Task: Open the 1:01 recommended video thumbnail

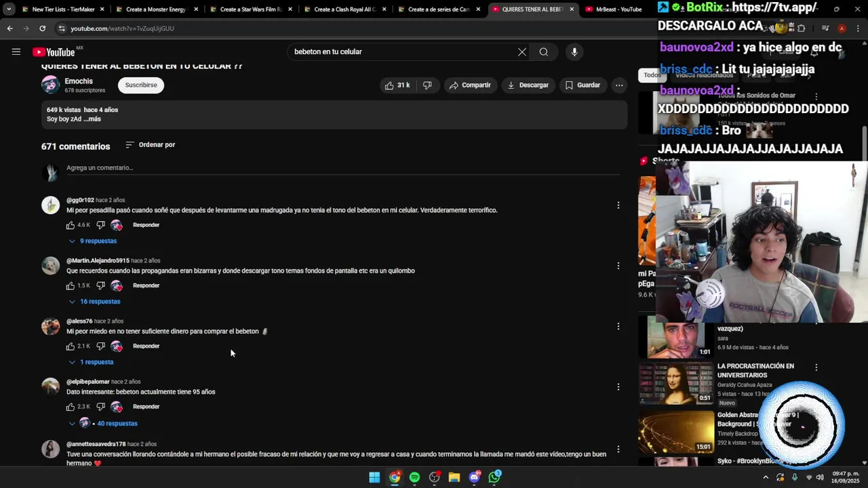Action: [x=676, y=337]
